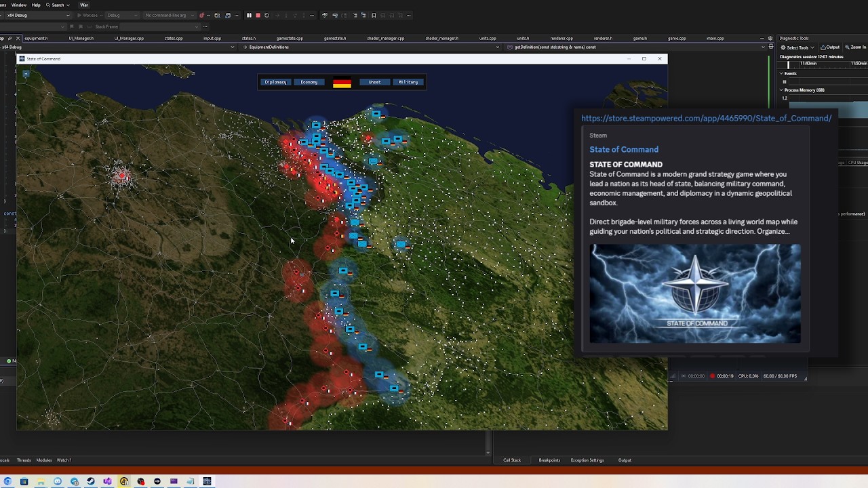868x488 pixels.
Task: Open the input.cpp tab
Action: 212,39
